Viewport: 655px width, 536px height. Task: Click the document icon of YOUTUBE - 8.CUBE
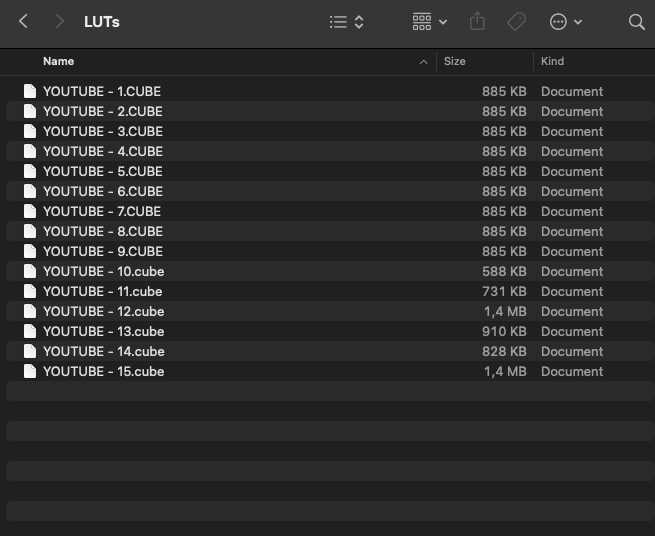30,231
